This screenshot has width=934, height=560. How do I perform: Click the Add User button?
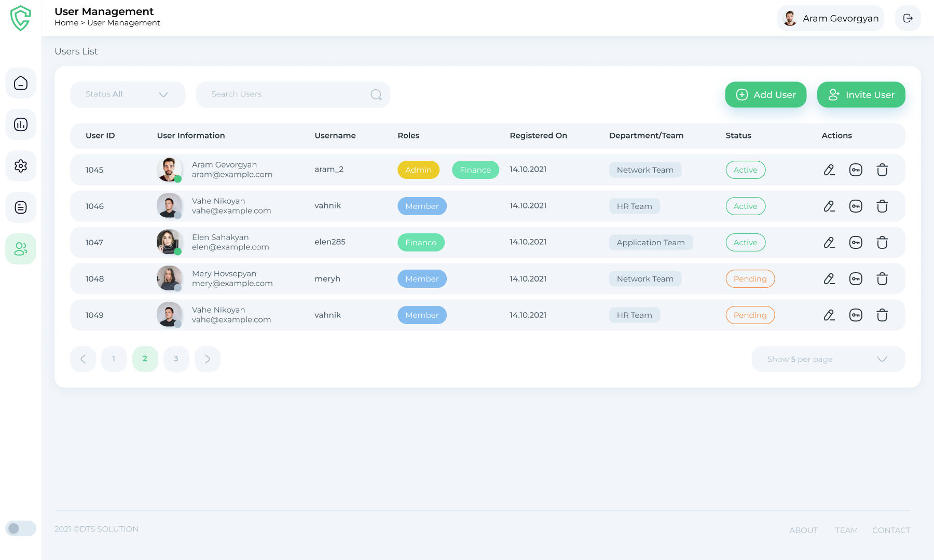(x=765, y=95)
